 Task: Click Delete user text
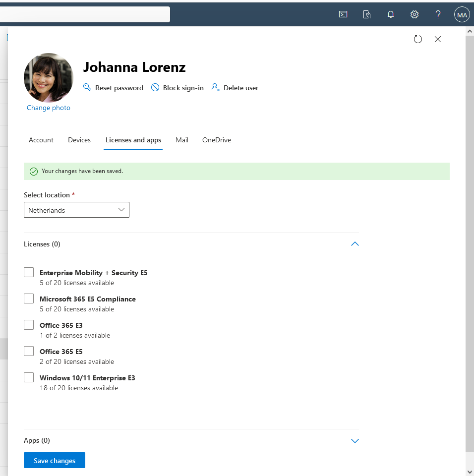[241, 88]
